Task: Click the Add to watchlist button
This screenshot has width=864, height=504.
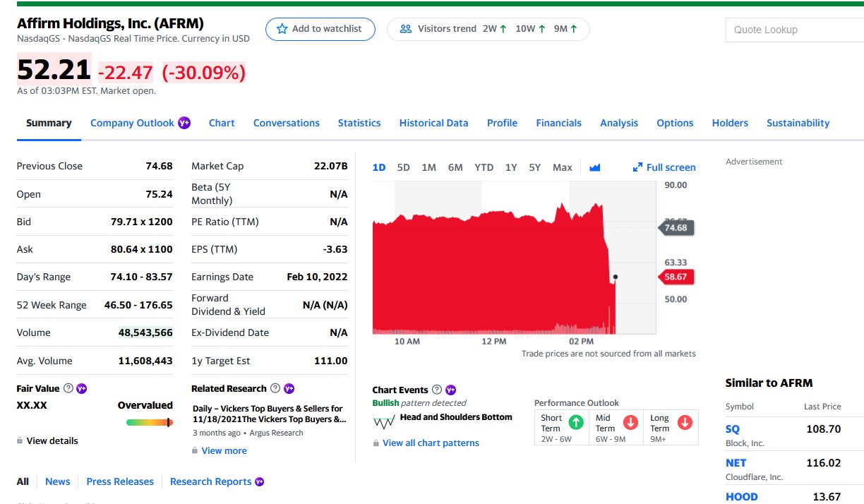Action: click(x=320, y=29)
